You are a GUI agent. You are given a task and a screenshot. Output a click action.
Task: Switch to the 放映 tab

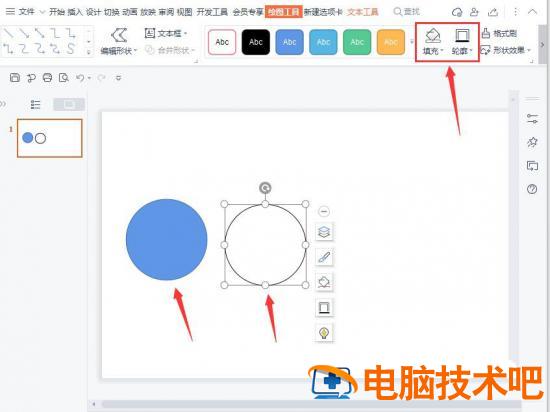(148, 12)
